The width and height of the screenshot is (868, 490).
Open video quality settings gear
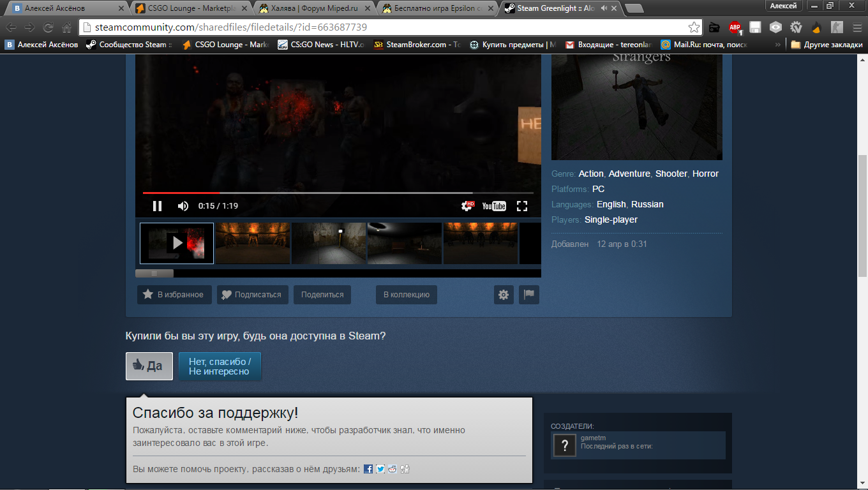(468, 205)
